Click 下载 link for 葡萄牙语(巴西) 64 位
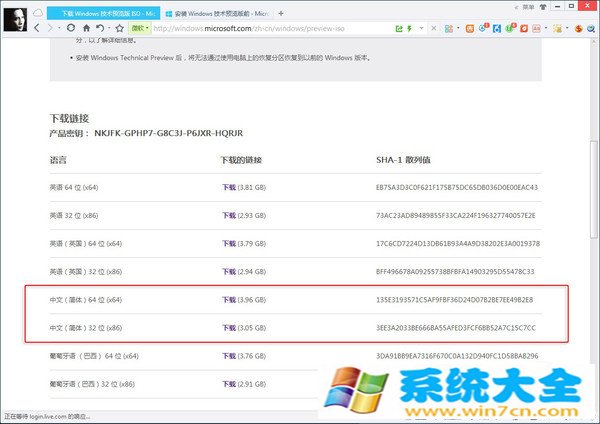Image resolution: width=600 pixels, height=424 pixels. (229, 356)
